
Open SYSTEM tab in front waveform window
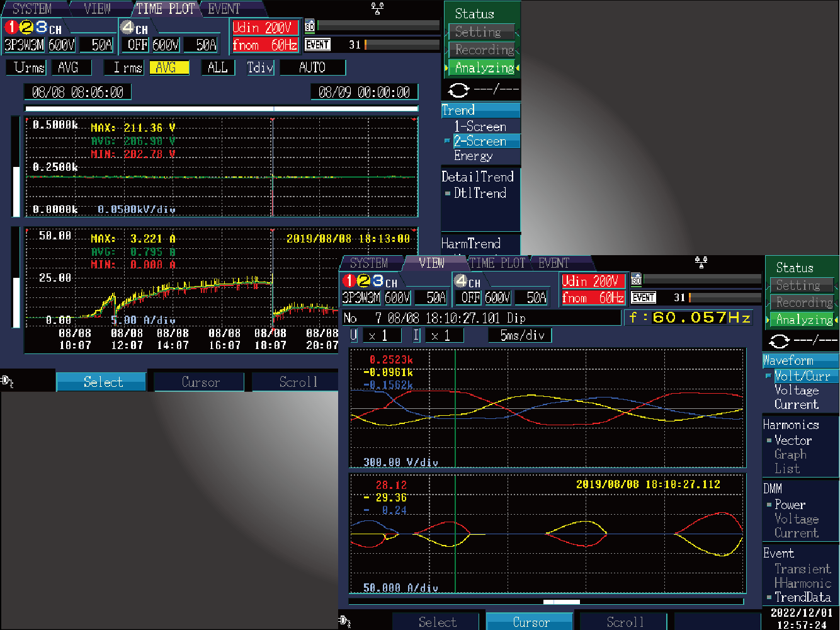tap(369, 263)
